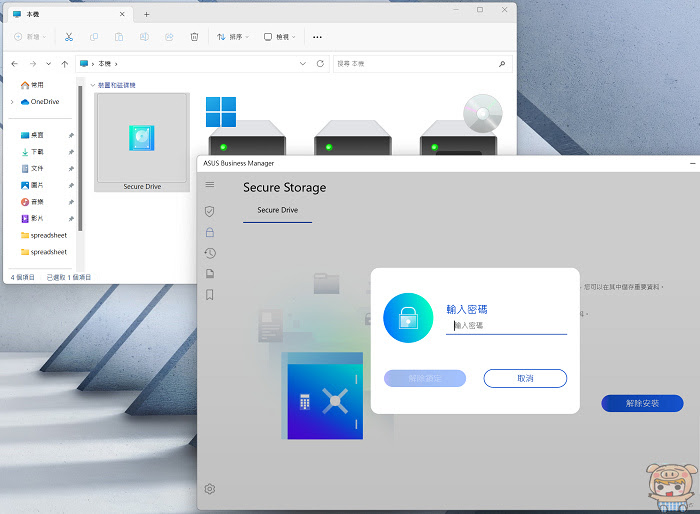Screen dimensions: 700x514
Task: Refresh the Explorer address bar
Action: pyautogui.click(x=320, y=63)
